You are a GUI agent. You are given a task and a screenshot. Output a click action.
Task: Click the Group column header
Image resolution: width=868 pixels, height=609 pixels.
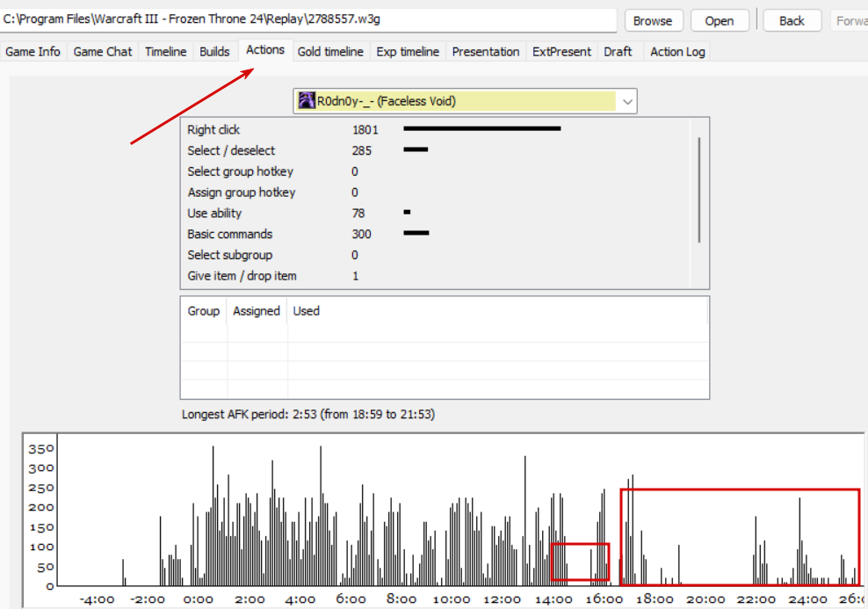203,311
